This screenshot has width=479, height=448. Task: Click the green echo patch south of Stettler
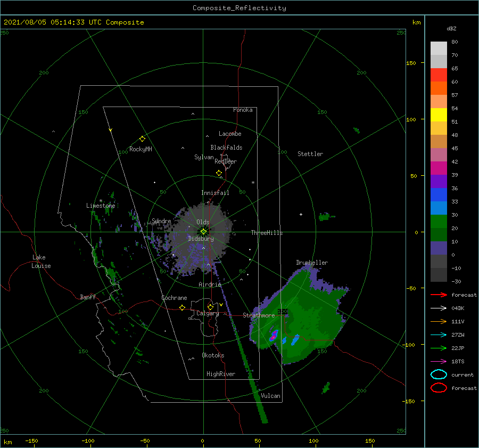tap(325, 217)
